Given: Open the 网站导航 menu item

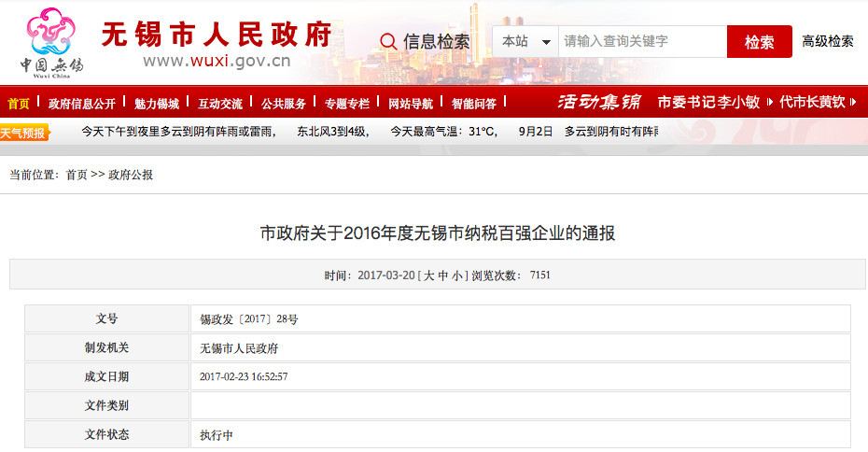Looking at the screenshot, I should pyautogui.click(x=410, y=104).
